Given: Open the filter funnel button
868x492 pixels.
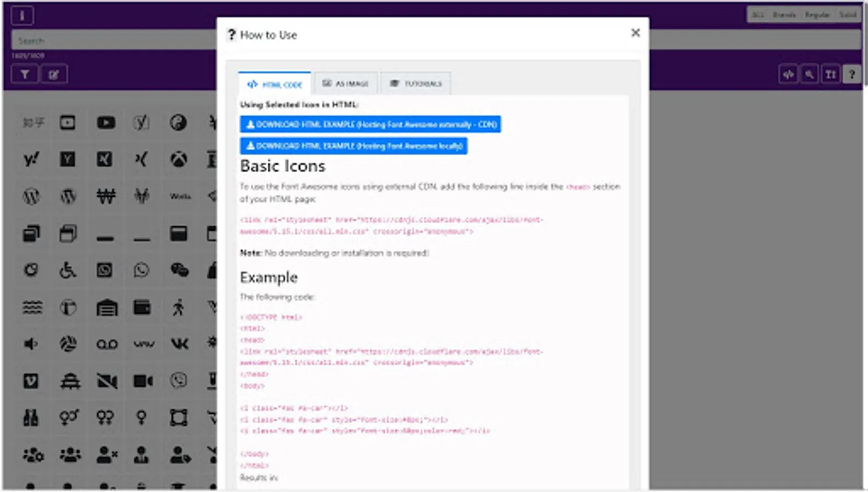Looking at the screenshot, I should pyautogui.click(x=25, y=74).
